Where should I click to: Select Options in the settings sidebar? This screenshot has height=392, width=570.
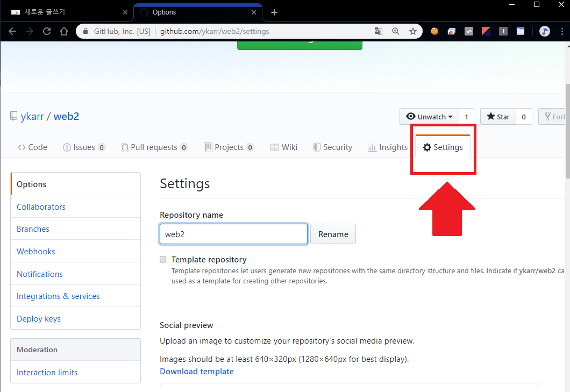[76, 184]
